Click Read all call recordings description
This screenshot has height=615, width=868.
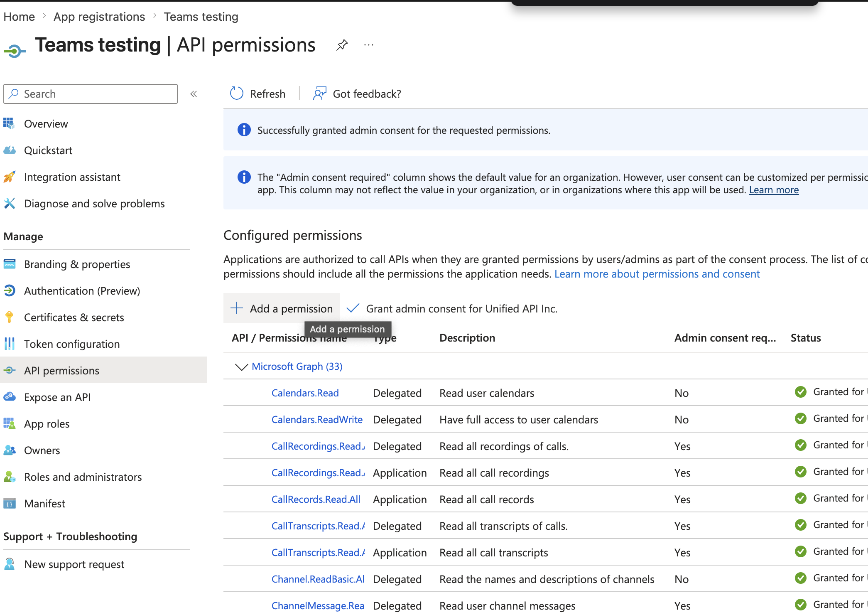click(x=494, y=473)
